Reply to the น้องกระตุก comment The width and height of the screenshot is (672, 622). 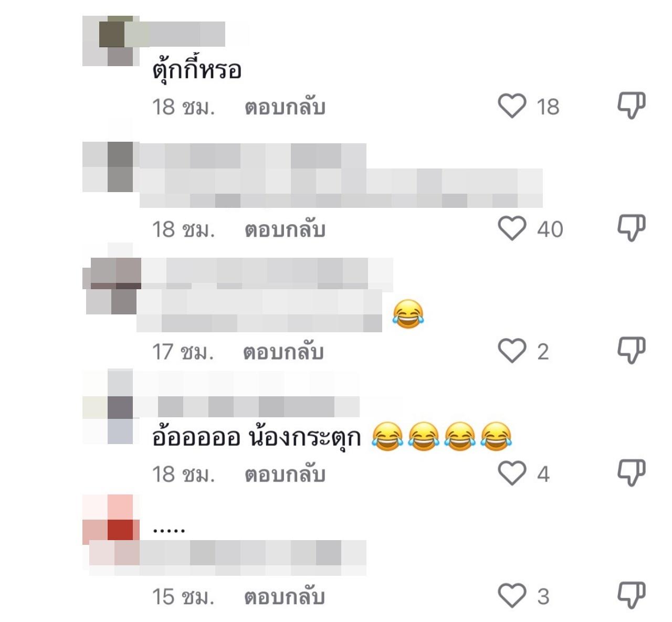click(x=285, y=474)
